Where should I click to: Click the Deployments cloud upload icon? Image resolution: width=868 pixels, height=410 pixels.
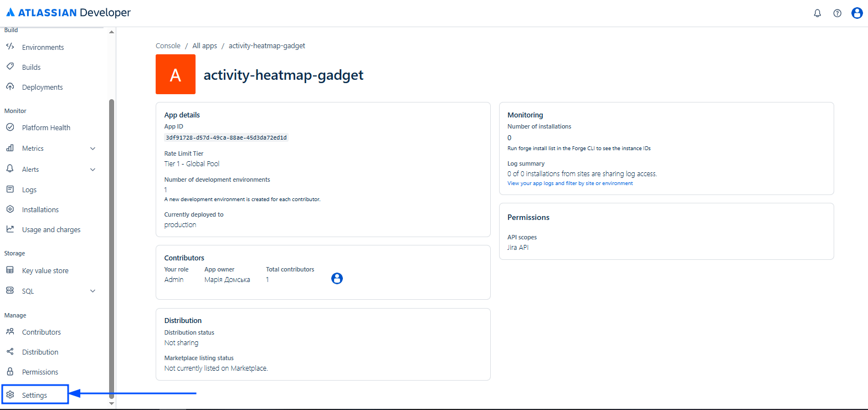pos(10,87)
